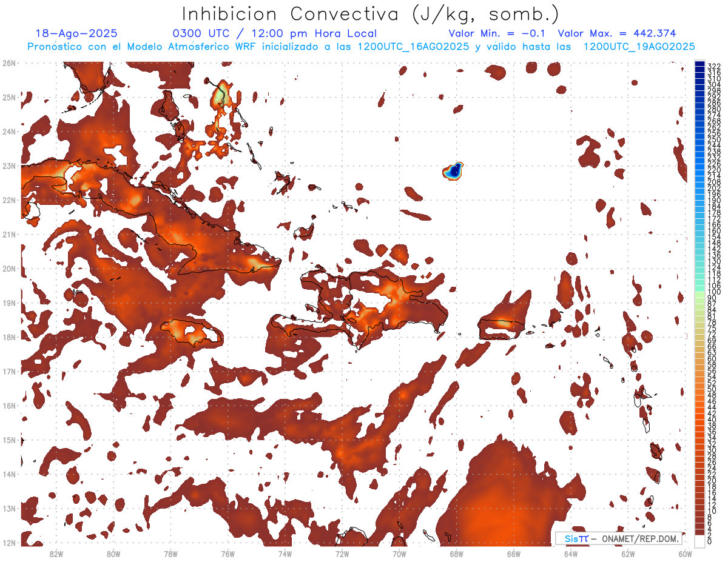Image resolution: width=728 pixels, height=562 pixels.
Task: Click the 12N latitude axis label
Action: [x=9, y=543]
